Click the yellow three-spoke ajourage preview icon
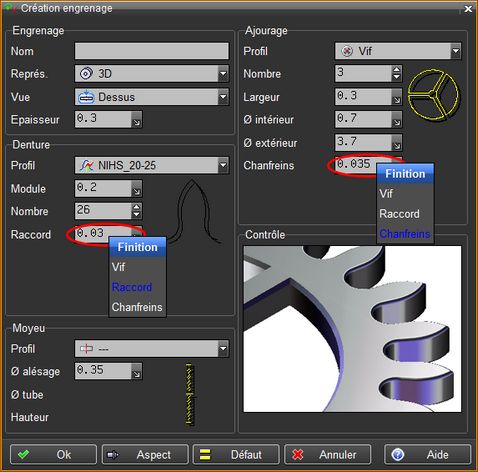The image size is (478, 472). (433, 95)
